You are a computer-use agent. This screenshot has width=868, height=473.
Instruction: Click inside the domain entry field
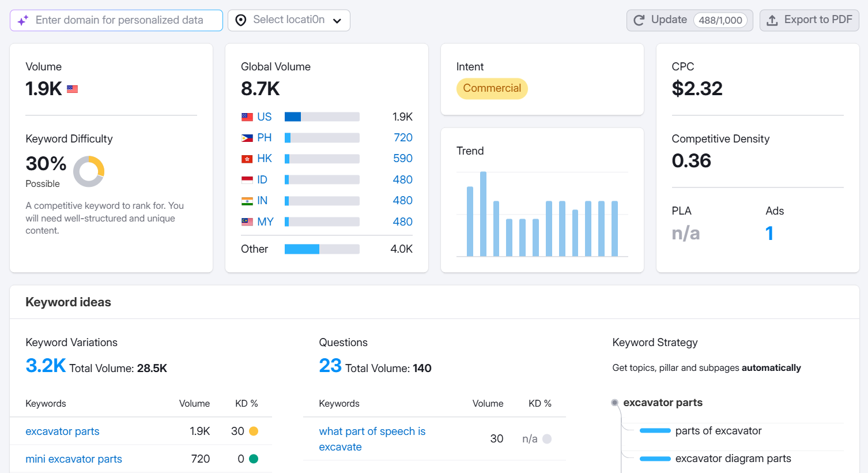point(115,20)
